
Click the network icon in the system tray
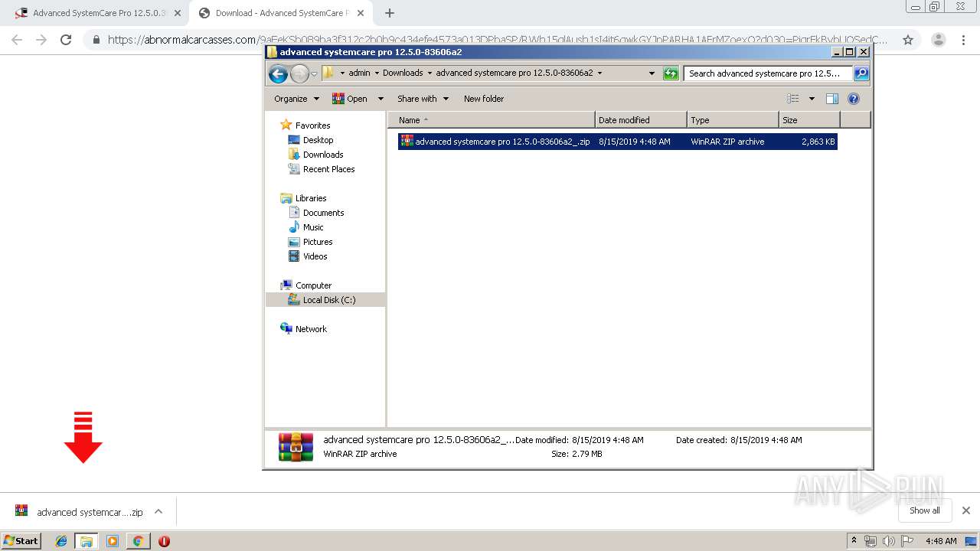[x=871, y=541]
